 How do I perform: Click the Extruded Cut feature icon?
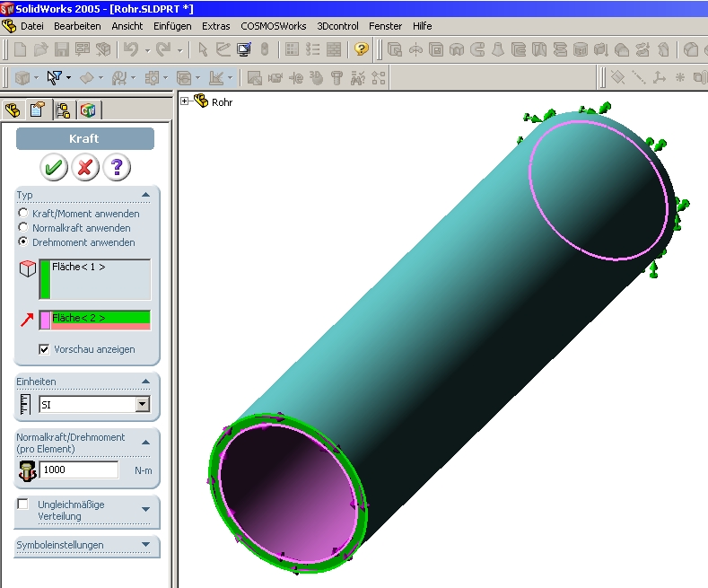pos(436,48)
